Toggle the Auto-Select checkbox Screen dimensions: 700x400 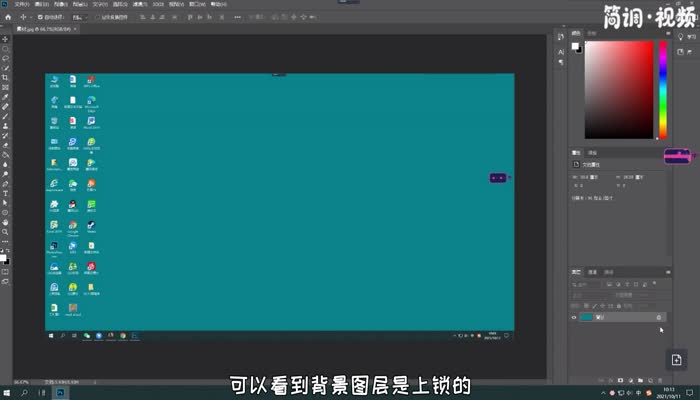pos(40,17)
